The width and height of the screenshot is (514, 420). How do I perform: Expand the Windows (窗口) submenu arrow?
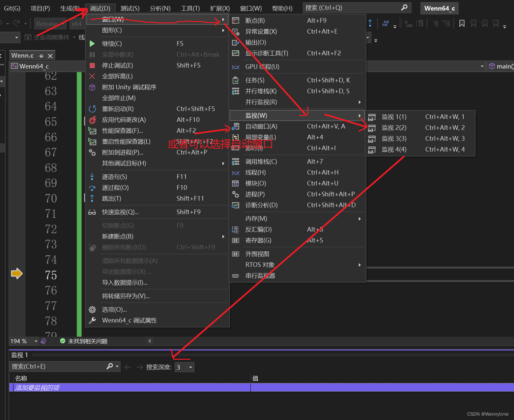coord(223,19)
